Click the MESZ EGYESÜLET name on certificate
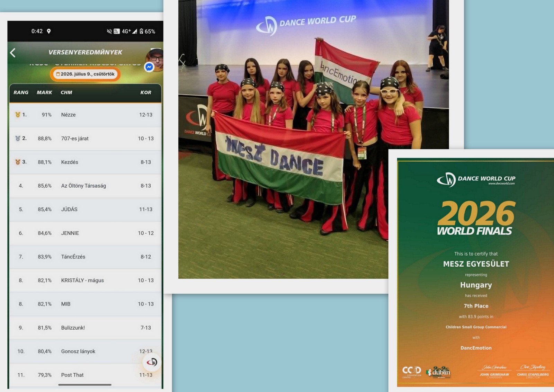 tap(476, 264)
